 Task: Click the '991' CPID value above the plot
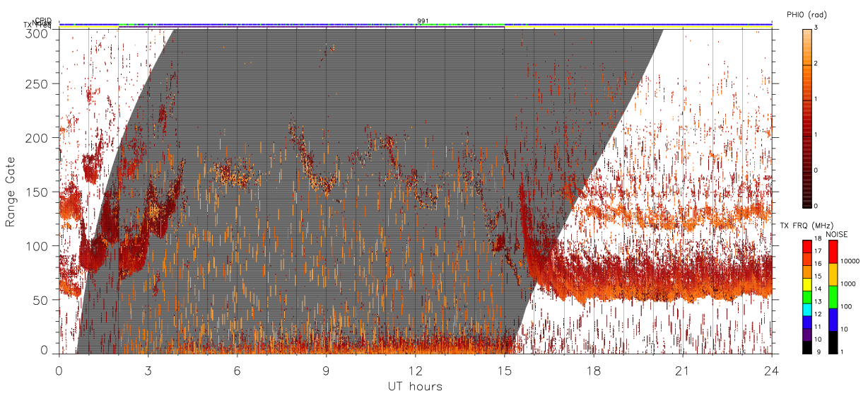423,21
